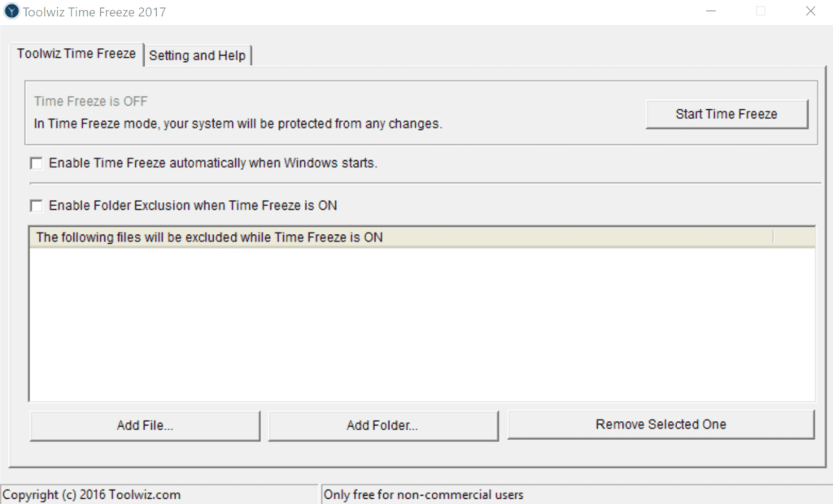This screenshot has width=833, height=504.
Task: Click the Start Time Freeze button
Action: pos(726,114)
